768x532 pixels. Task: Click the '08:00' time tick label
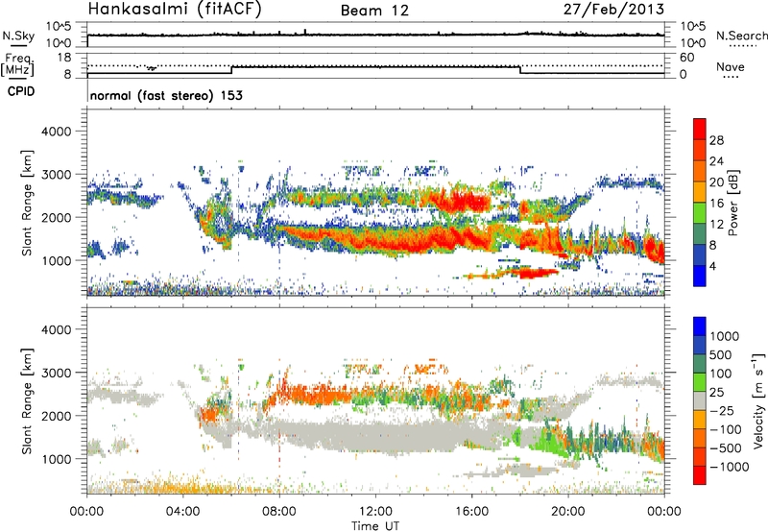pyautogui.click(x=279, y=512)
